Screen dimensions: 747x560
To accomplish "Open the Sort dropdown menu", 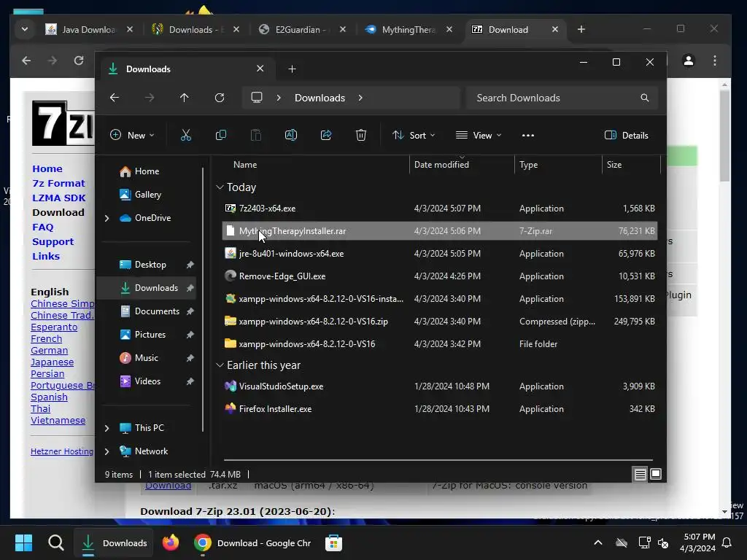I will pos(414,135).
